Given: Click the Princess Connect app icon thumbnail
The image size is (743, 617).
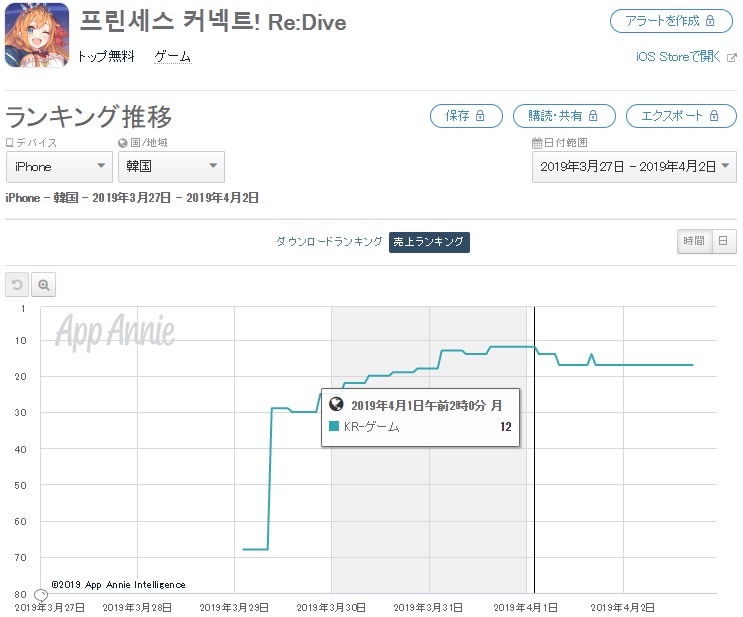Looking at the screenshot, I should click(37, 35).
